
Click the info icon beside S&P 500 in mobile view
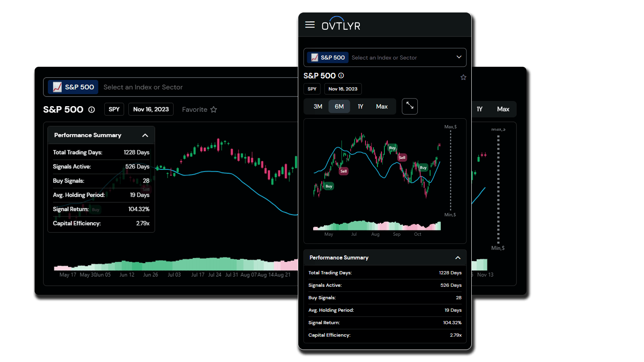tap(341, 76)
